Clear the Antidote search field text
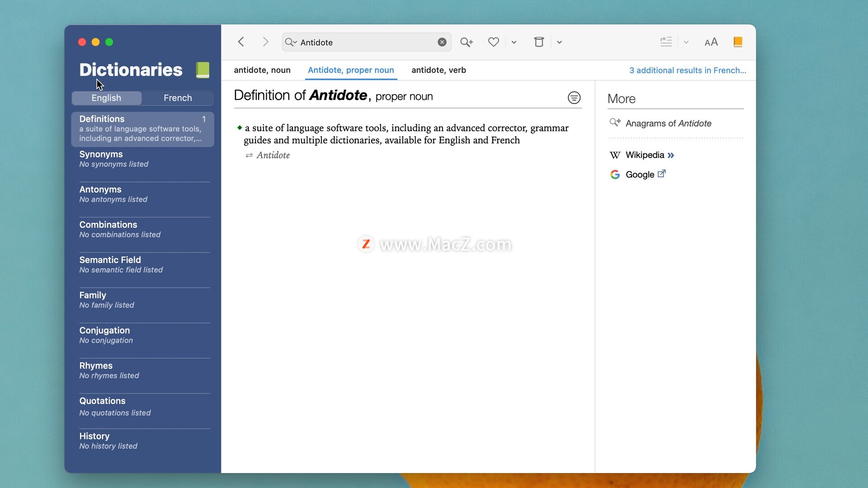Screen dimensions: 868x488 click(x=442, y=42)
